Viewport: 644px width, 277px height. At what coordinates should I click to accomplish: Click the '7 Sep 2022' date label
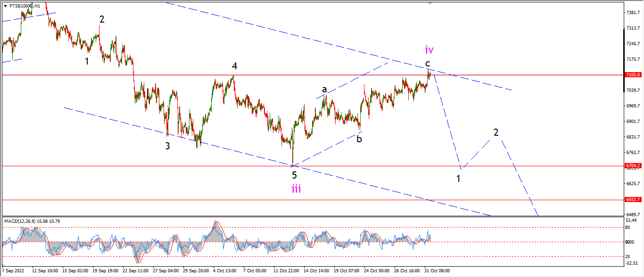click(13, 271)
